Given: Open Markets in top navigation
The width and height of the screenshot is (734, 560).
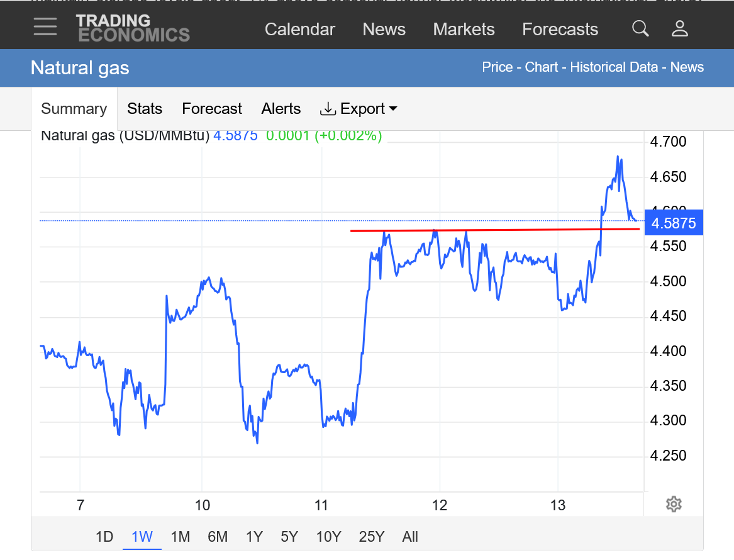Looking at the screenshot, I should [x=464, y=30].
